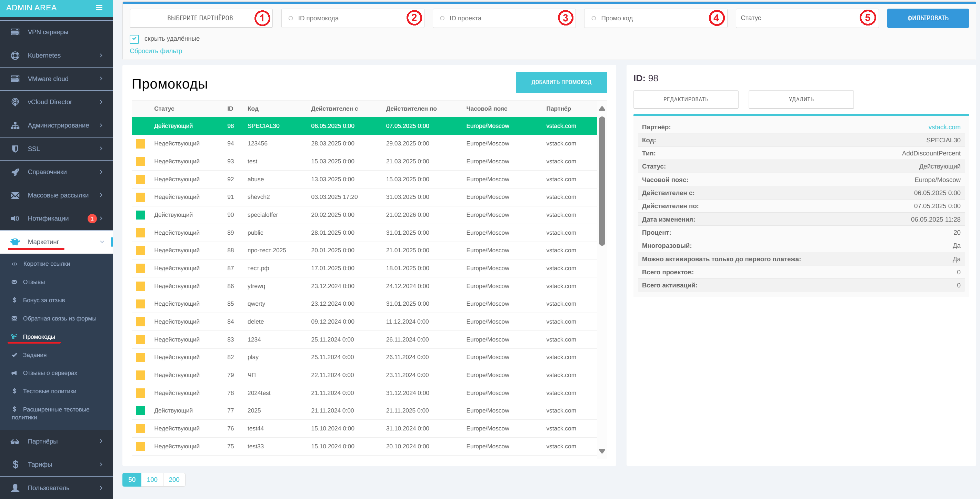Click yellow status swatch of 123456 row

[x=140, y=144]
